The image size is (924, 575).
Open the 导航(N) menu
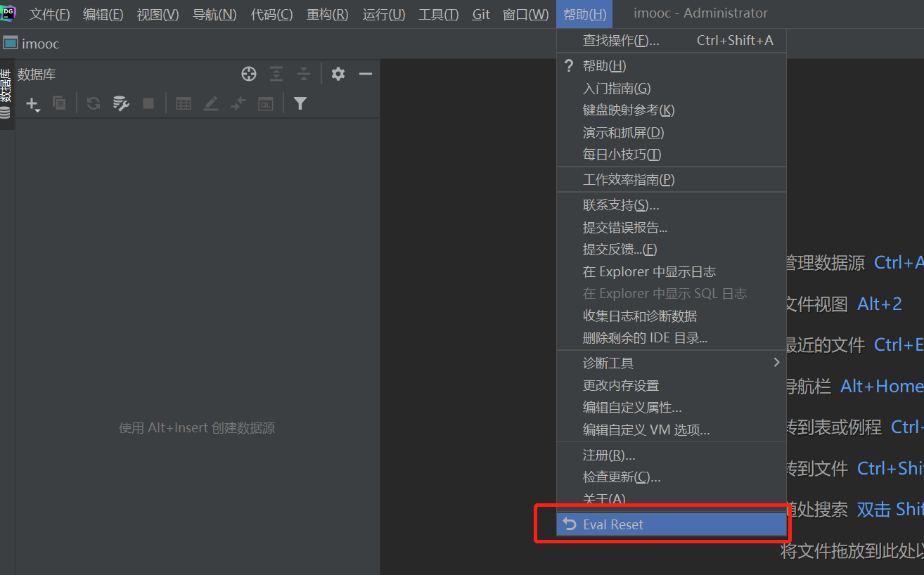tap(214, 14)
